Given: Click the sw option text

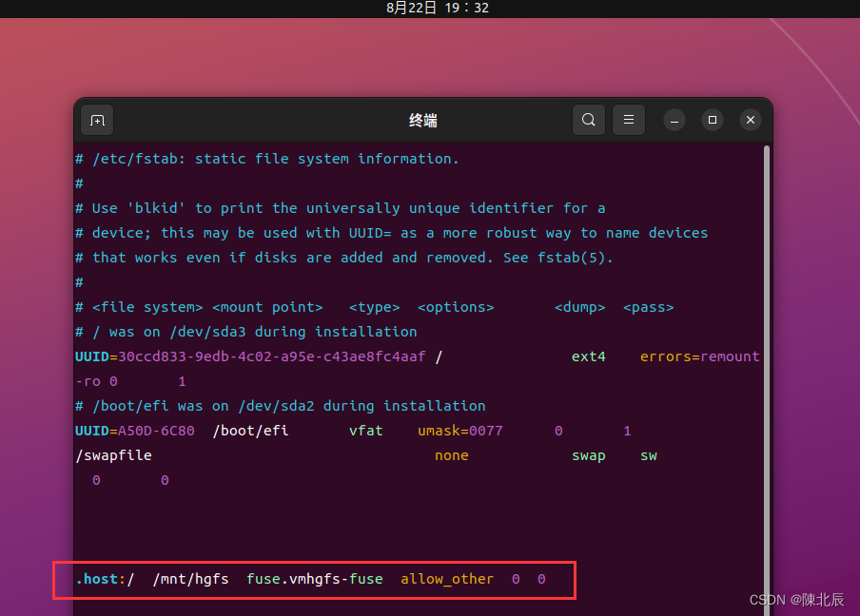Looking at the screenshot, I should point(648,456).
